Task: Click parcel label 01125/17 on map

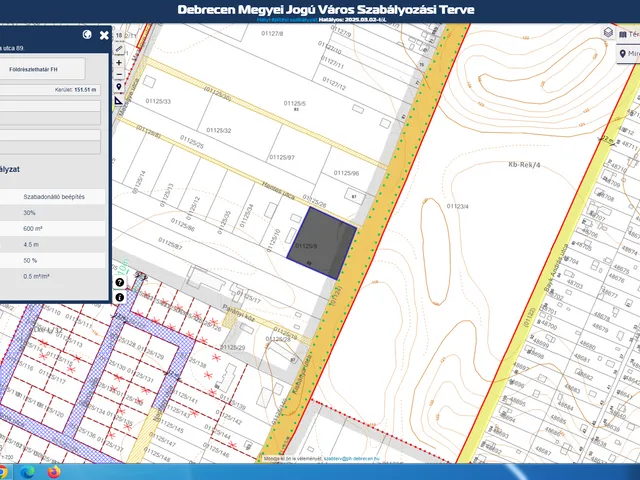Action: click(x=248, y=297)
